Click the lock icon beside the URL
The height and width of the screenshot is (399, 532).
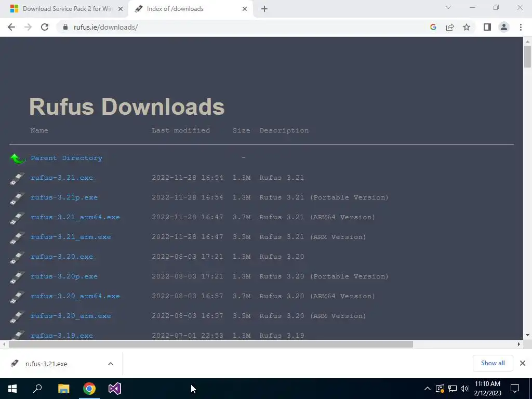pos(65,27)
